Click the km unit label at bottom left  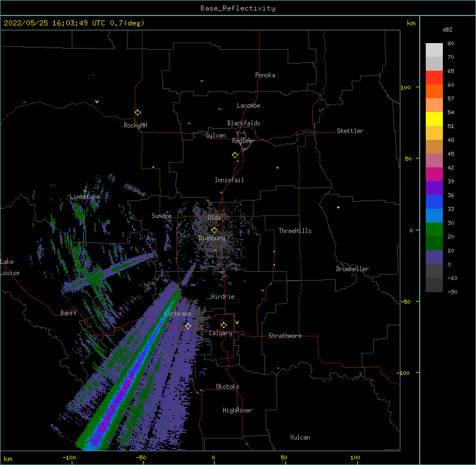point(8,458)
